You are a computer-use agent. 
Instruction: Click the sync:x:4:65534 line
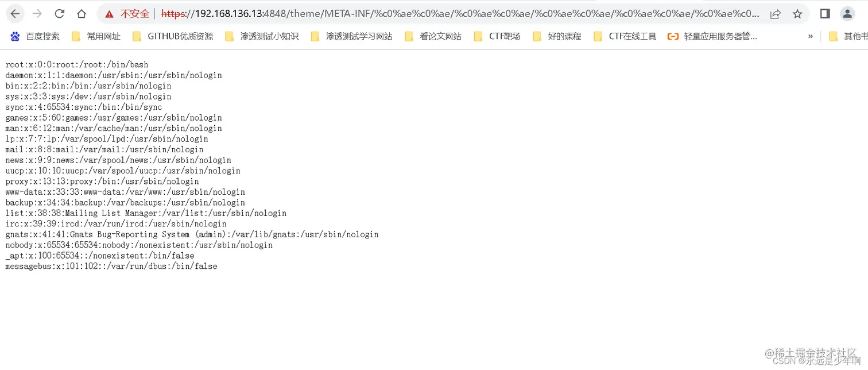(84, 107)
